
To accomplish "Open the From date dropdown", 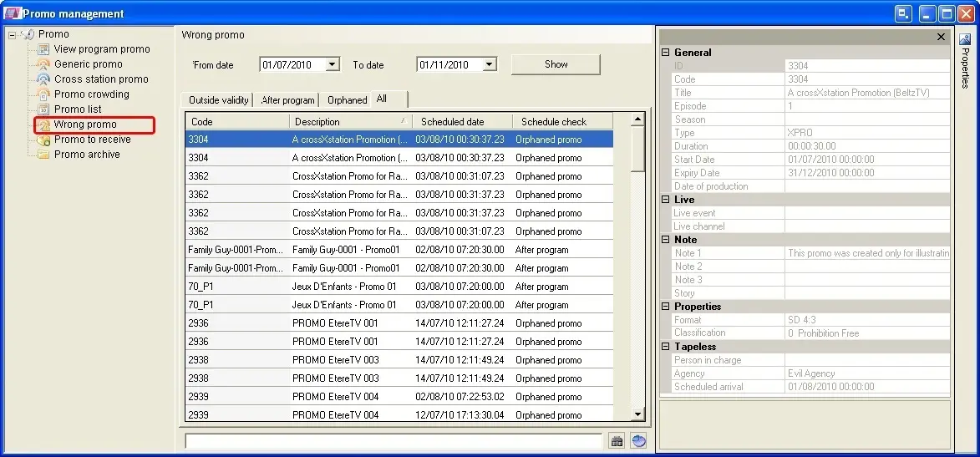I will pyautogui.click(x=332, y=64).
